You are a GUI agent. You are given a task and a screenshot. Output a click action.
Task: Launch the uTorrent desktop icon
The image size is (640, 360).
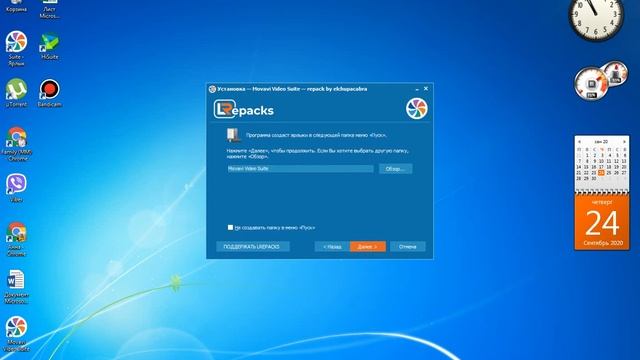pyautogui.click(x=16, y=93)
